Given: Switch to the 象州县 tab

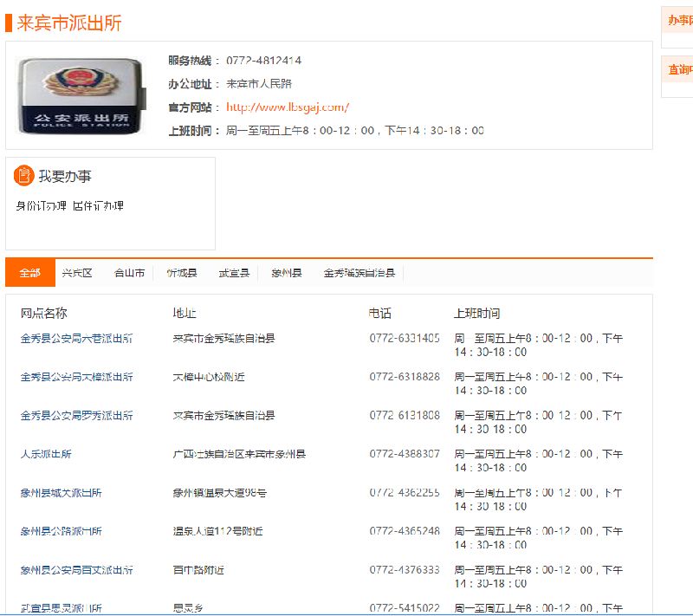Looking at the screenshot, I should tap(286, 273).
